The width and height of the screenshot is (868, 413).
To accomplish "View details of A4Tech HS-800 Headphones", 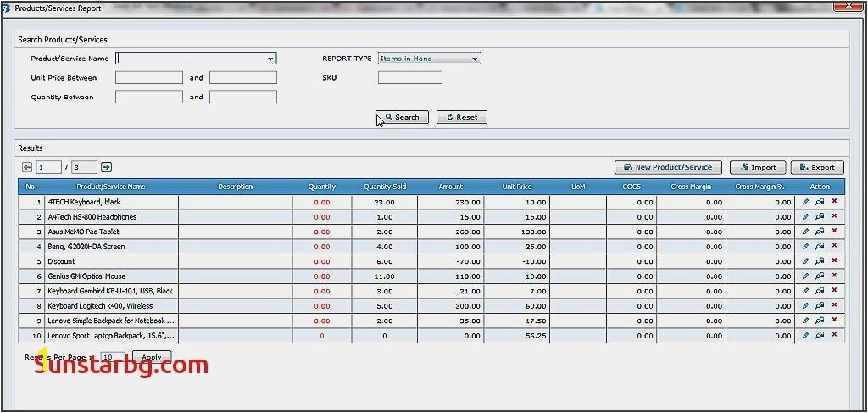I will (x=820, y=216).
